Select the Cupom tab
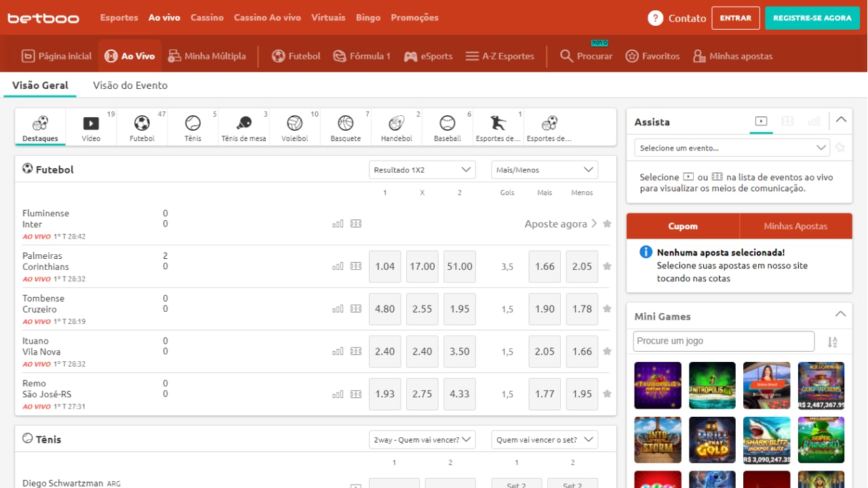868x488 pixels. [683, 226]
